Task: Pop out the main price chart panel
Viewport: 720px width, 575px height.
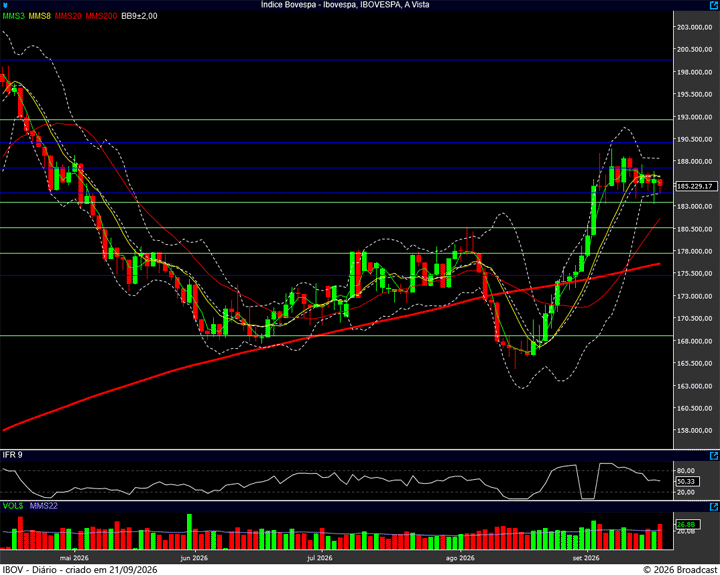Action: pos(714,5)
